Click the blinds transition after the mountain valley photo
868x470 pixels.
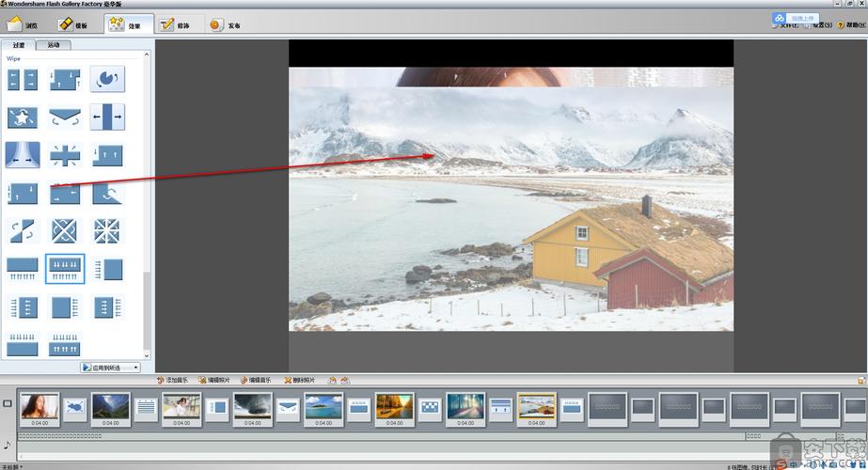coord(146,409)
